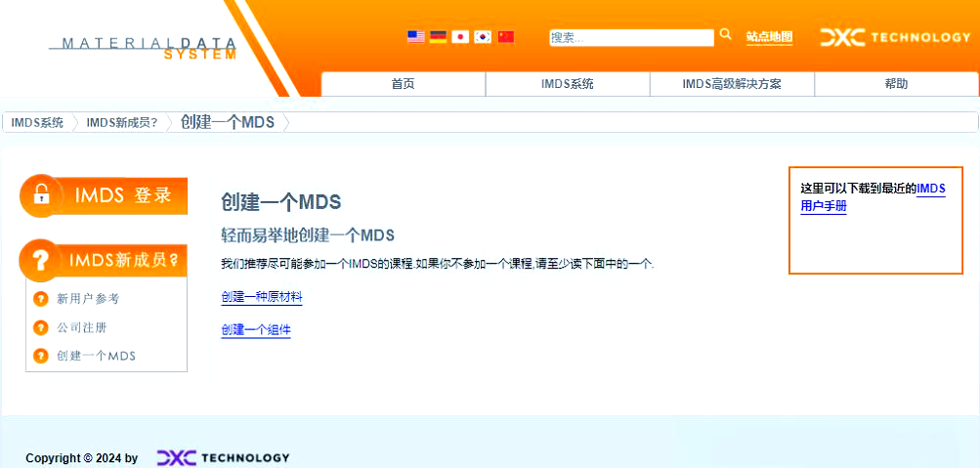Image resolution: width=980 pixels, height=468 pixels.
Task: Click the lock icon on IMDS 登录
Action: pyautogui.click(x=41, y=195)
